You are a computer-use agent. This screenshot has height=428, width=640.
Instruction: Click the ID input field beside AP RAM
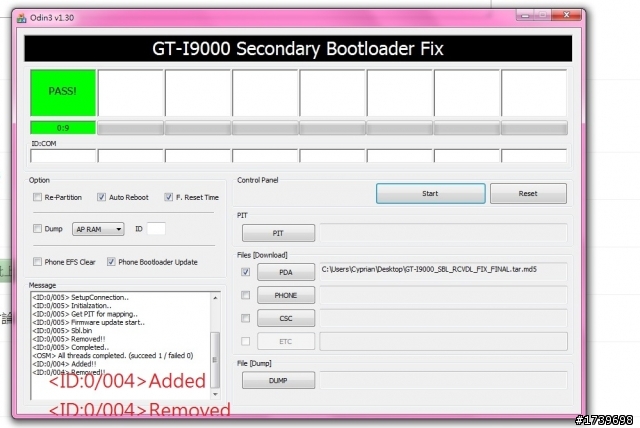coord(156,228)
